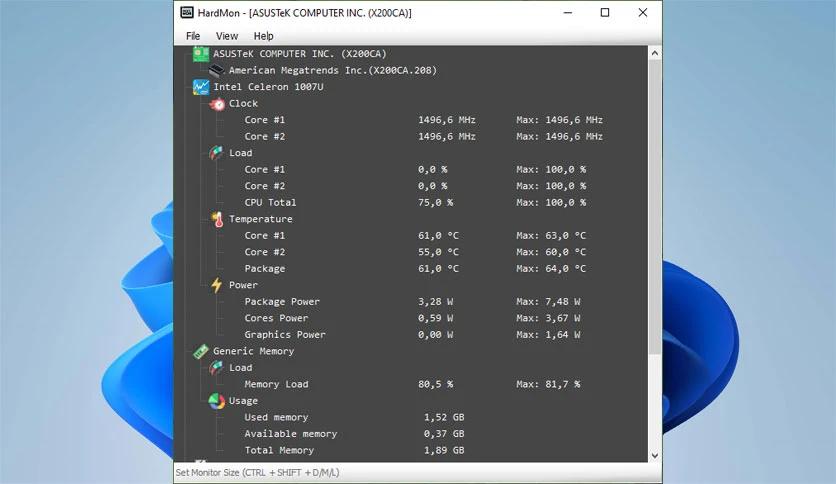Select the ASUSTeK COMPUTER INC. (X200CA) node
This screenshot has height=484, width=836.
[x=300, y=54]
